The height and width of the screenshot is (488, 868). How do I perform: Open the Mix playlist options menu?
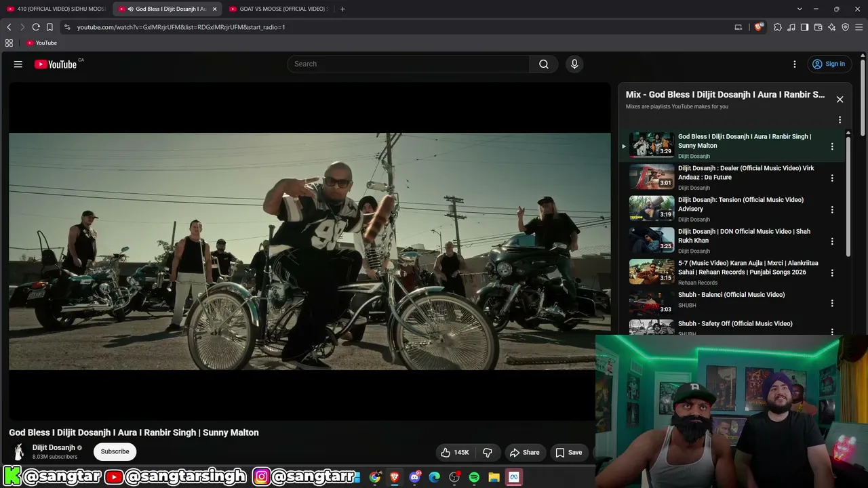[840, 120]
